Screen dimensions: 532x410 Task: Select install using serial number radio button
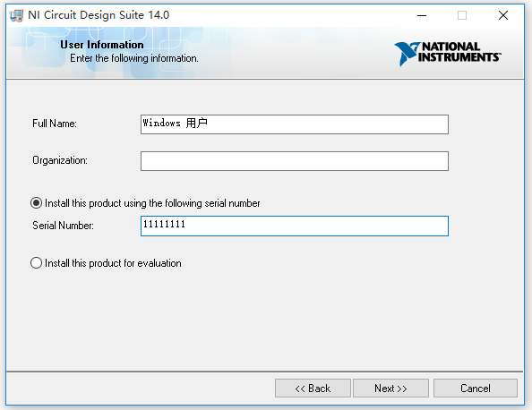pyautogui.click(x=37, y=203)
